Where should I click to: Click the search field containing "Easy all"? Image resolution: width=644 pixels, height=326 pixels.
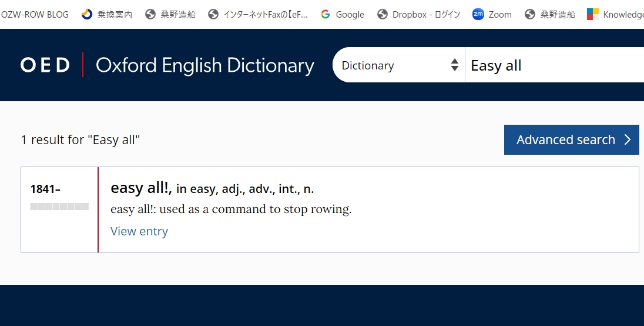tap(555, 65)
